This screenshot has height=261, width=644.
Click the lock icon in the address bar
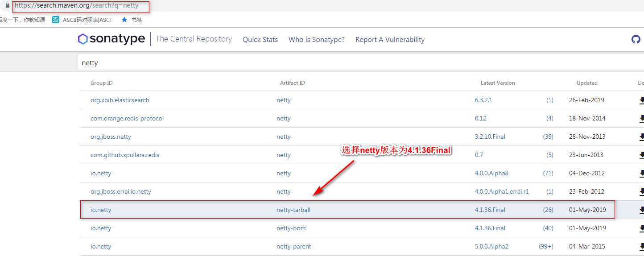[x=7, y=6]
